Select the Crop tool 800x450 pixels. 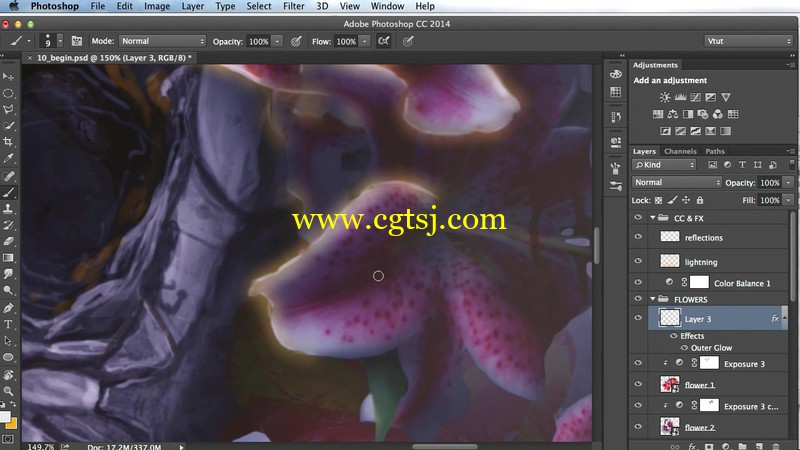8,142
